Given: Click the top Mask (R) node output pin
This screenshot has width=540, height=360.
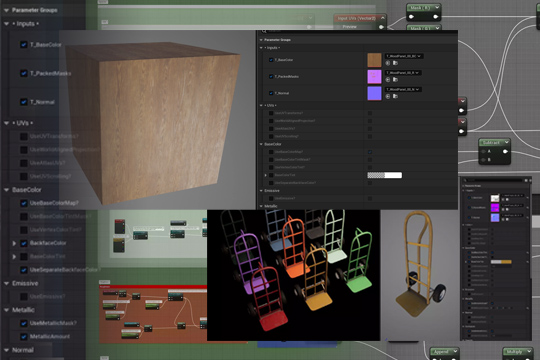Looking at the screenshot, I should coord(436,16).
